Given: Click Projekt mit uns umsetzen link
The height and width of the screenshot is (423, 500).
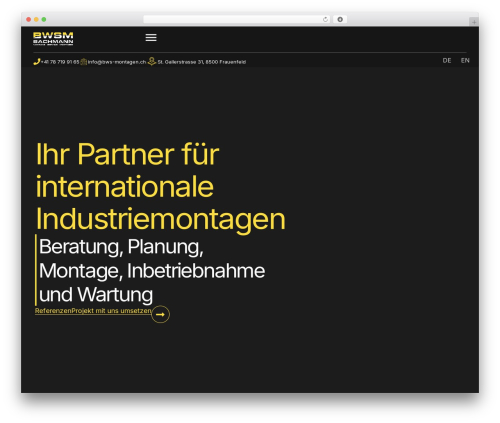Looking at the screenshot, I should click(111, 311).
